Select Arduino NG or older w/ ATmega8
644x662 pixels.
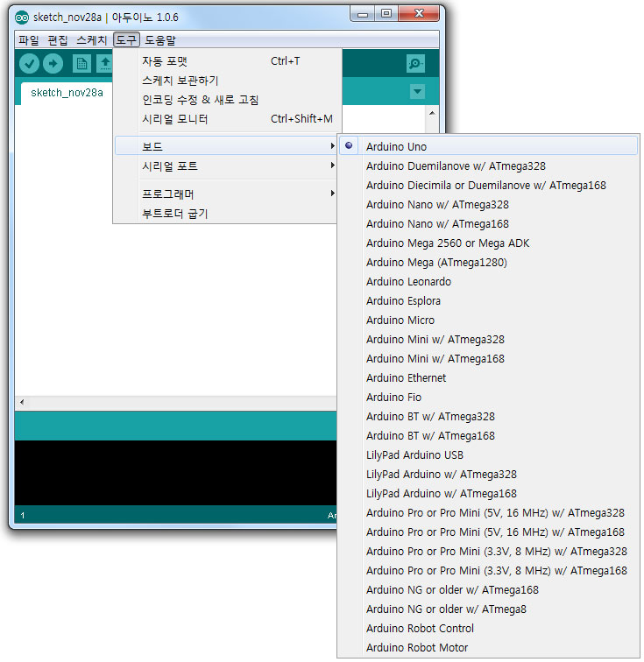488,609
